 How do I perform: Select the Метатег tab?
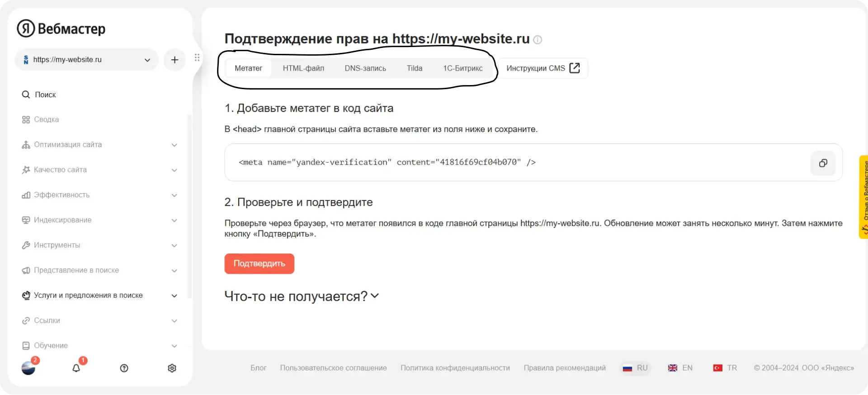pyautogui.click(x=249, y=68)
